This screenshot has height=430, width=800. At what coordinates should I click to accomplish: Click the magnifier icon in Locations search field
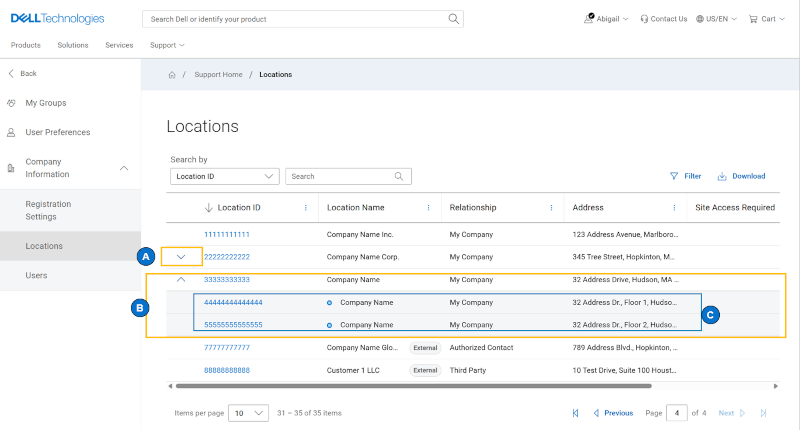(x=399, y=176)
